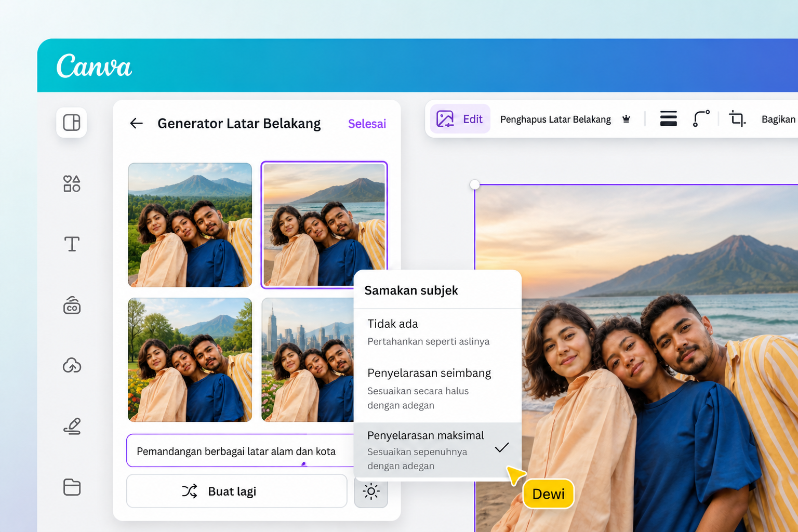This screenshot has width=798, height=532.
Task: Click the Edit image button
Action: click(460, 119)
